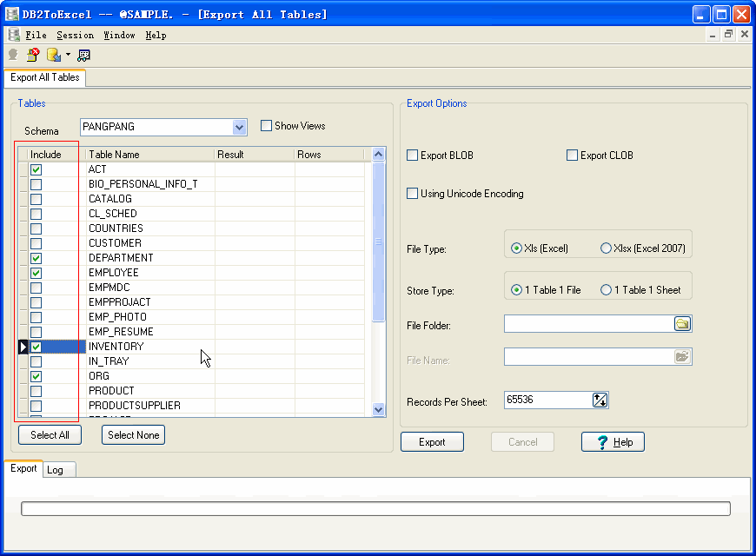Toggle the ACT table include checkbox
The image size is (756, 556).
click(36, 169)
